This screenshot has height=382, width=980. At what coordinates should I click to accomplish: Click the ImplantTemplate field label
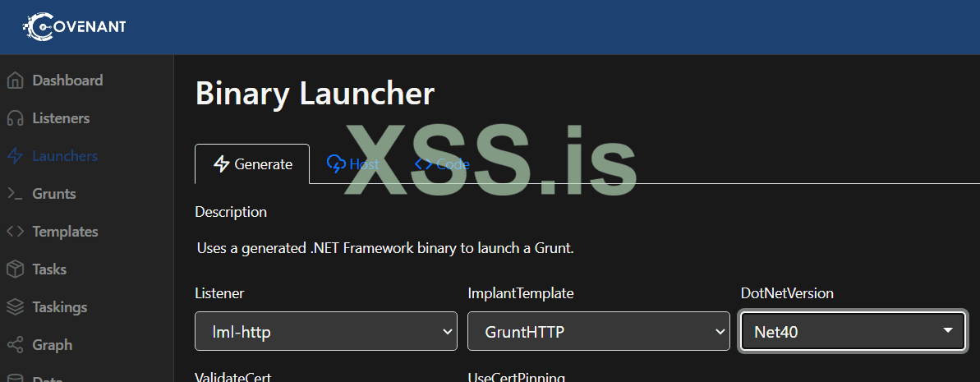521,293
